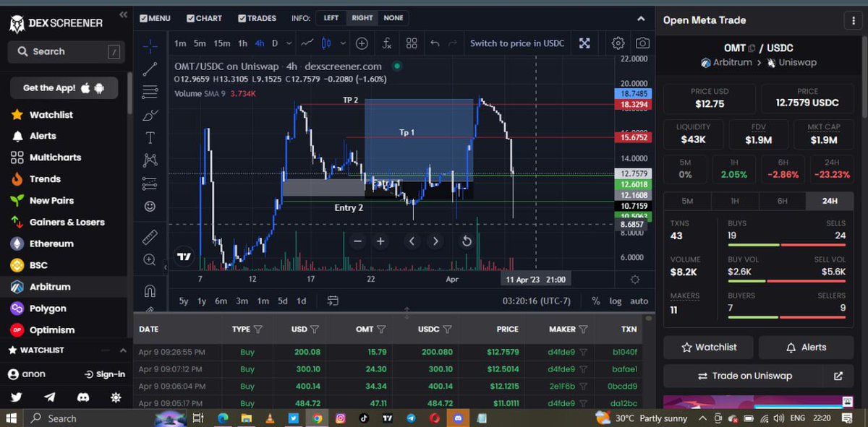Zoom in chart with the plus button
868x427 pixels.
(x=380, y=241)
